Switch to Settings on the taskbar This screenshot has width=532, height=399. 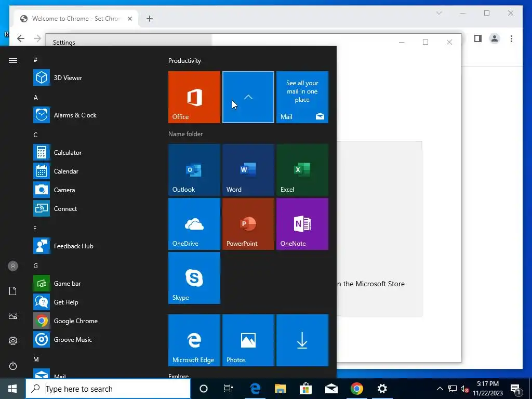coord(382,389)
